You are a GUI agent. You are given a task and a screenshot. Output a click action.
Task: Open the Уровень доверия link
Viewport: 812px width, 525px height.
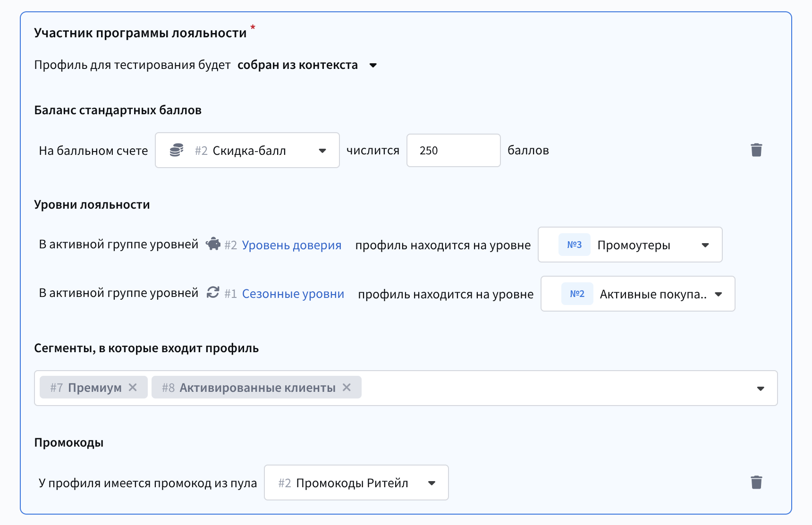(291, 245)
